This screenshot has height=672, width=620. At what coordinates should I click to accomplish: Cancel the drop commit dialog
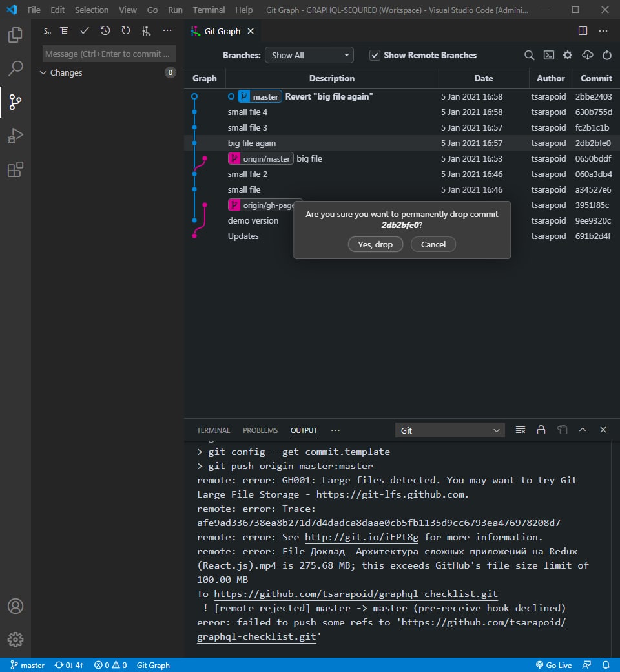click(x=433, y=244)
